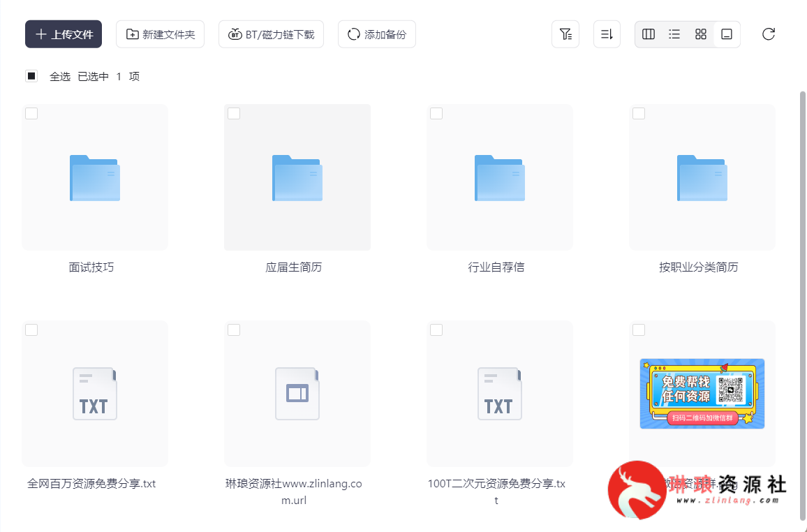Click the 按职业分类简历 folder name
The height and width of the screenshot is (532, 807).
[x=698, y=267]
